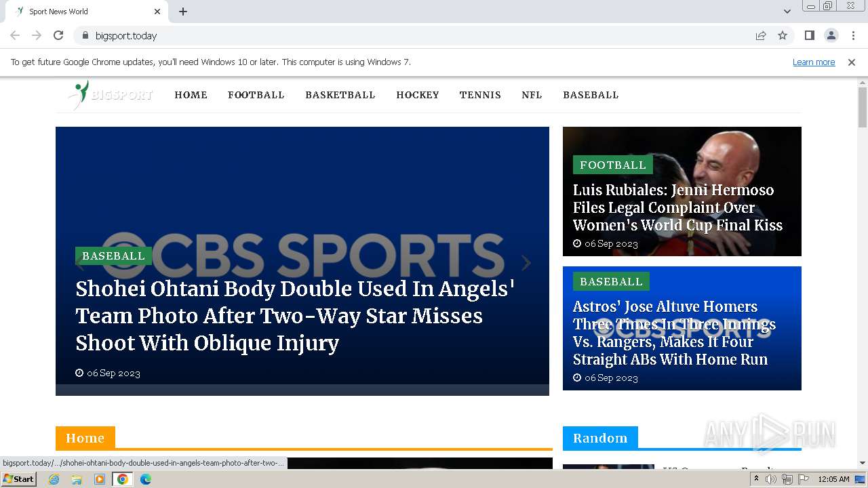Open a new tab with the plus button

pos(183,12)
